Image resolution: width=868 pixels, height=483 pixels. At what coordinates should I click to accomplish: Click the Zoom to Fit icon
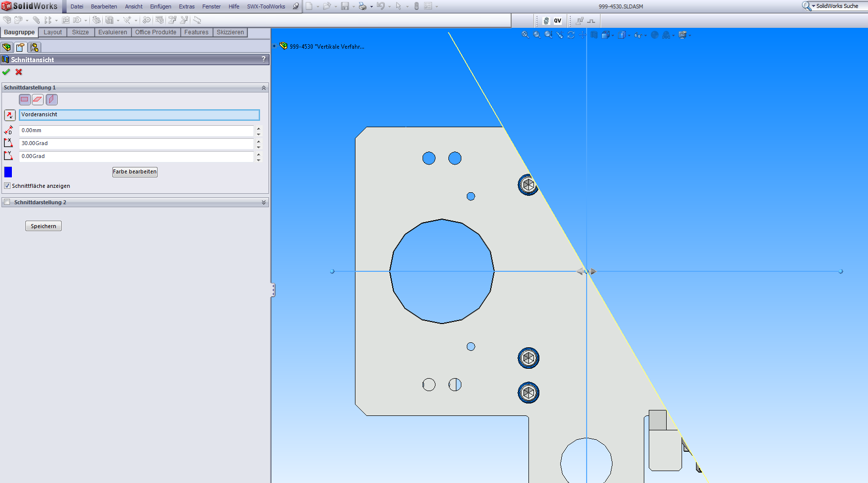[525, 35]
